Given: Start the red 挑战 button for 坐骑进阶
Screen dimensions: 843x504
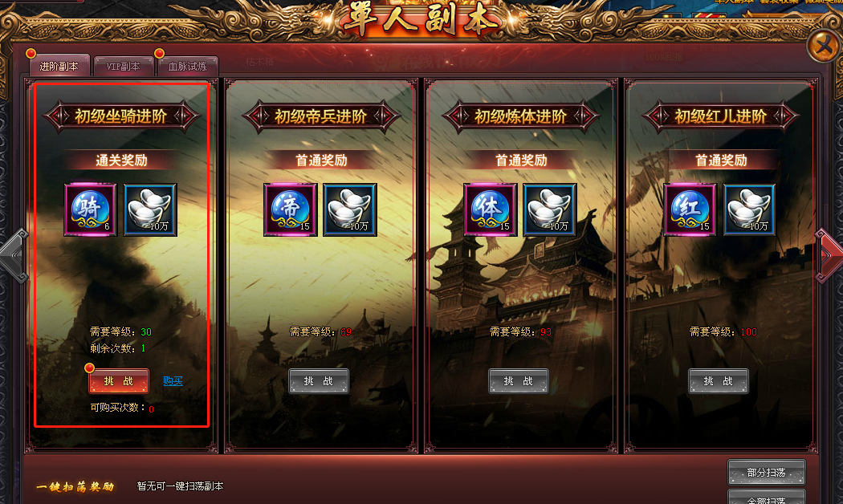Looking at the screenshot, I should click(119, 381).
